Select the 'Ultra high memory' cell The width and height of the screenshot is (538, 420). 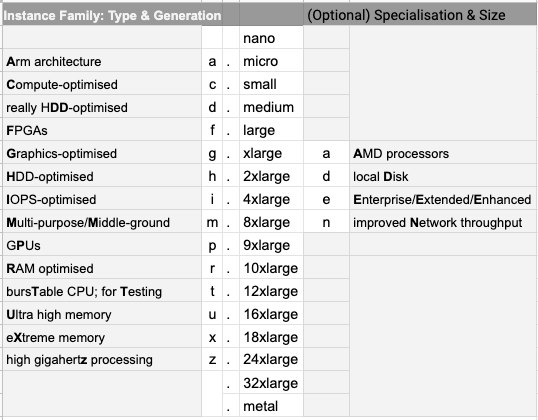(102, 314)
